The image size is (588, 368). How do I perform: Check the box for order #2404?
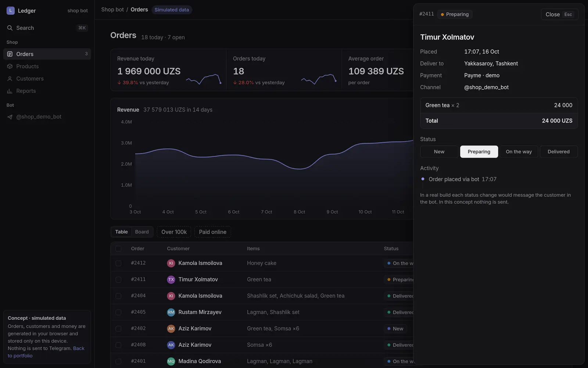pos(118,296)
